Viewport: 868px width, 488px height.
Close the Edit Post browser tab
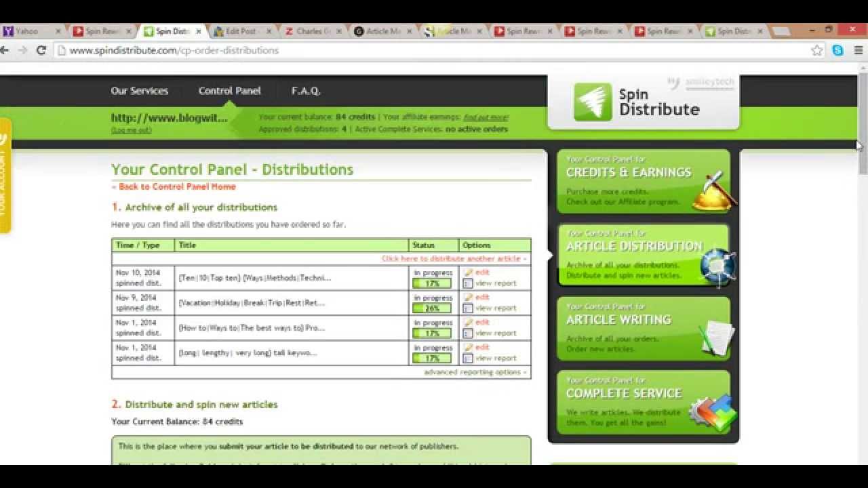click(269, 31)
